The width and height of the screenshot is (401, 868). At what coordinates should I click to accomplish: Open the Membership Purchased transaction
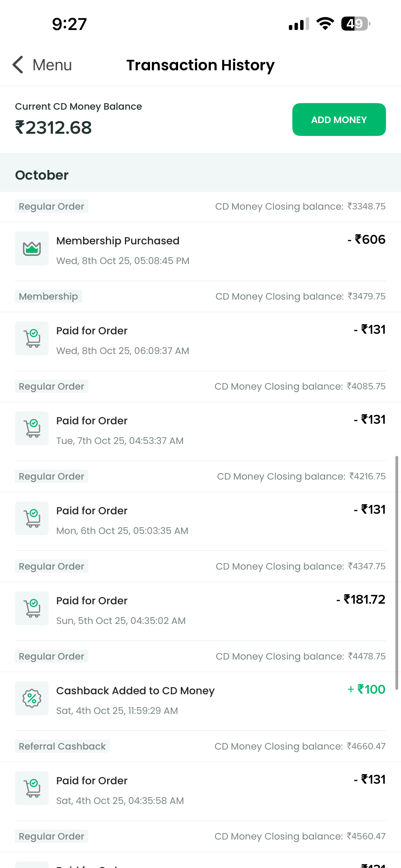point(118,241)
